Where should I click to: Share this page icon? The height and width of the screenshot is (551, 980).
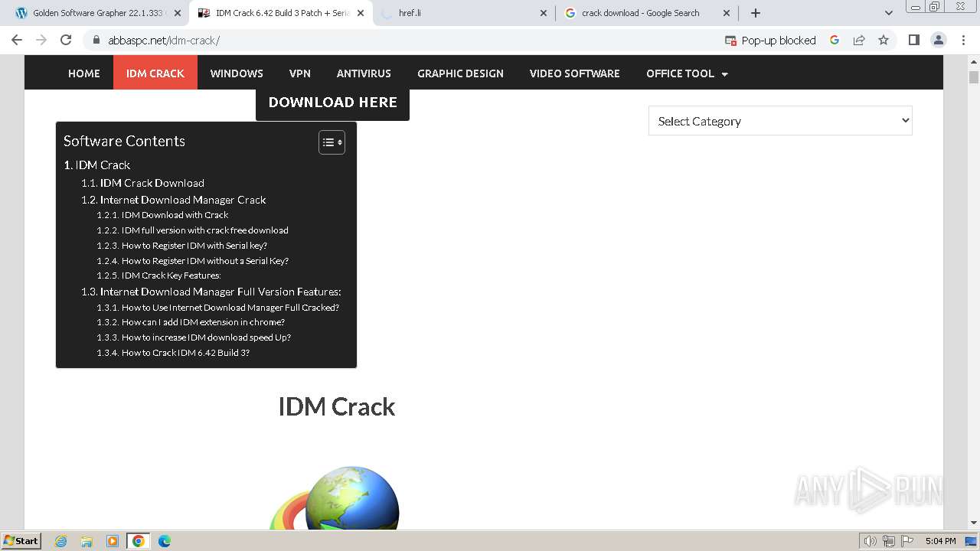(x=859, y=41)
